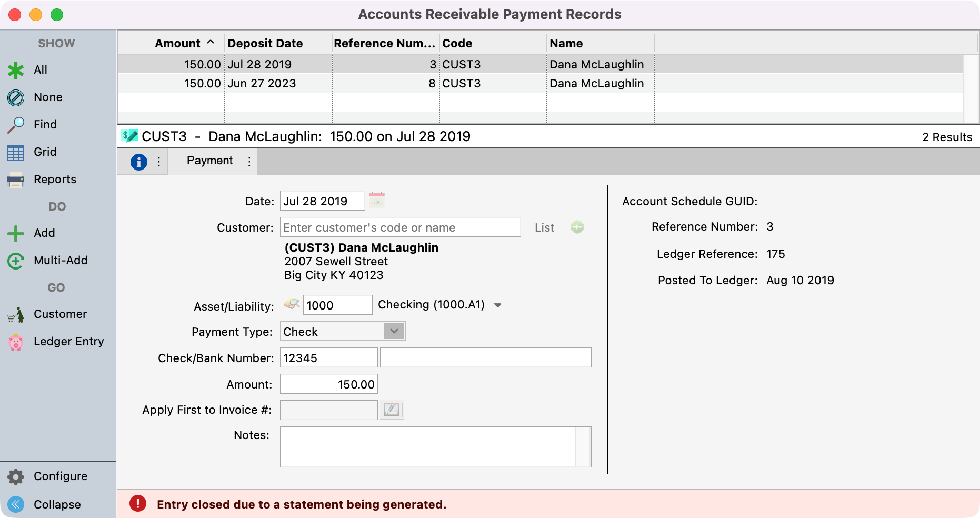Screen dimensions: 980x518
Task: Click the "2 Results" count label
Action: 947,137
